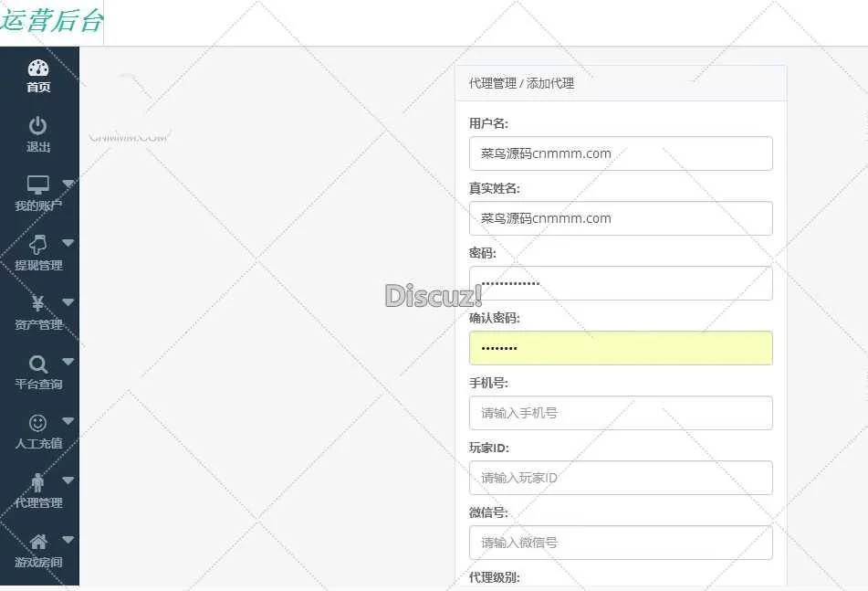The image size is (868, 591).
Task: Click the thumbs-down icon for 提现管理
Action: coord(38,245)
